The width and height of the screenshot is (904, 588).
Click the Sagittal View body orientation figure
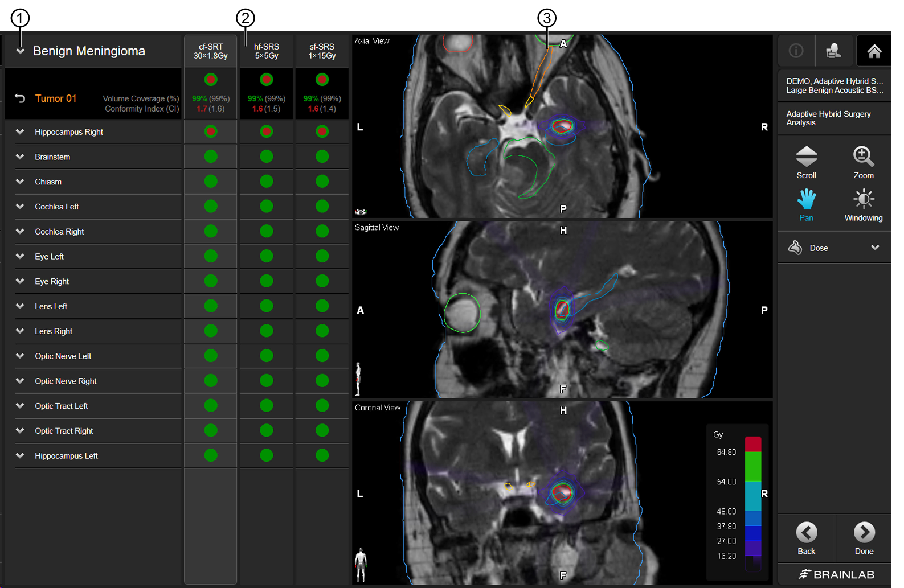click(358, 379)
